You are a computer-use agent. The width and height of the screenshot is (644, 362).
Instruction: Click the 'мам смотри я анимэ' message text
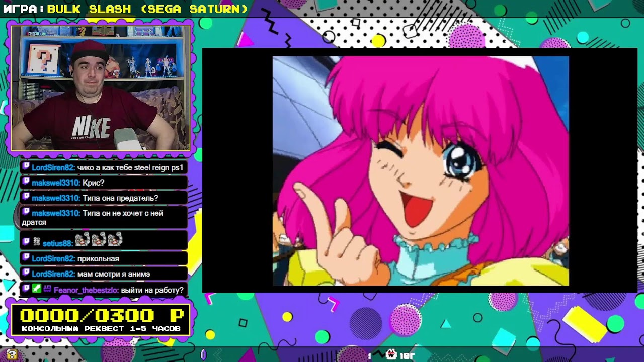pyautogui.click(x=114, y=274)
